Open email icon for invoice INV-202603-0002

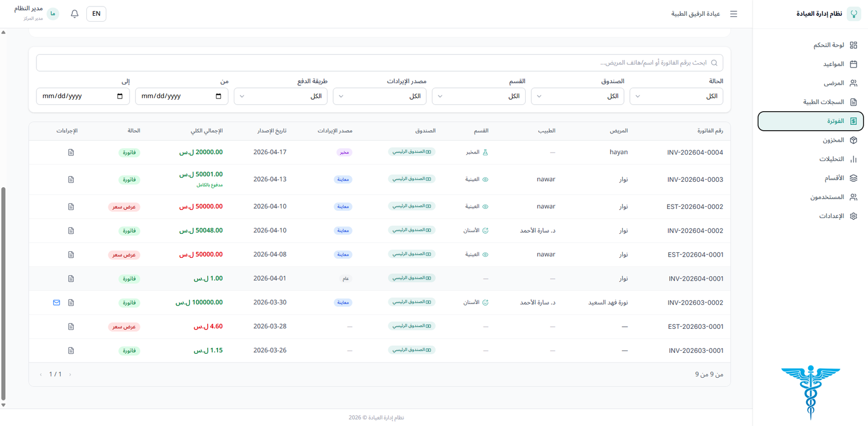[x=56, y=303]
